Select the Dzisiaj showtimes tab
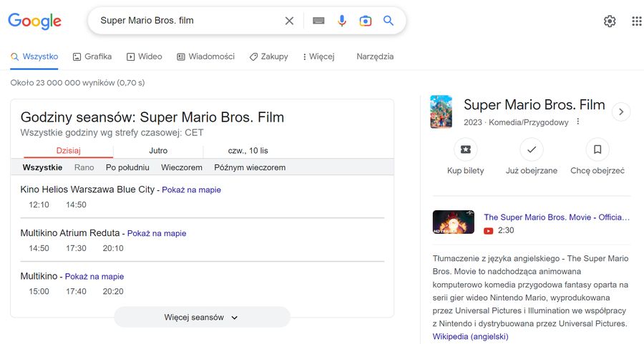This screenshot has height=344, width=644. [x=68, y=151]
